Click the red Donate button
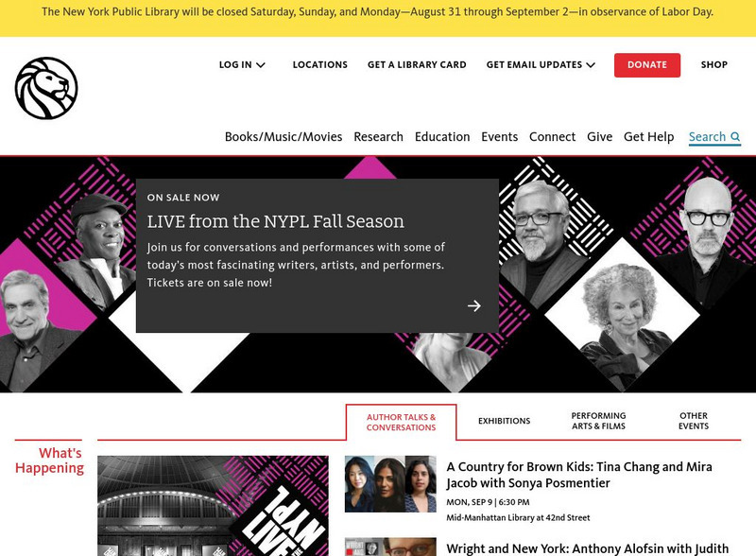Image resolution: width=756 pixels, height=556 pixels. click(647, 65)
